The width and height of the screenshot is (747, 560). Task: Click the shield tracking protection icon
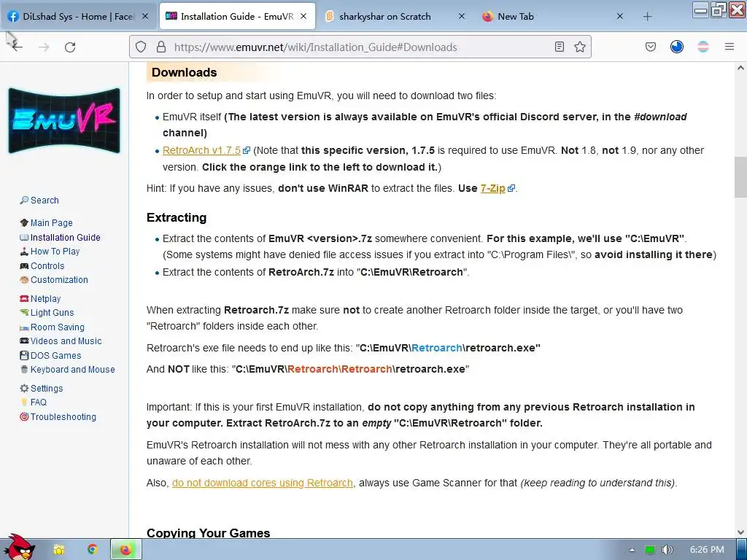point(141,47)
